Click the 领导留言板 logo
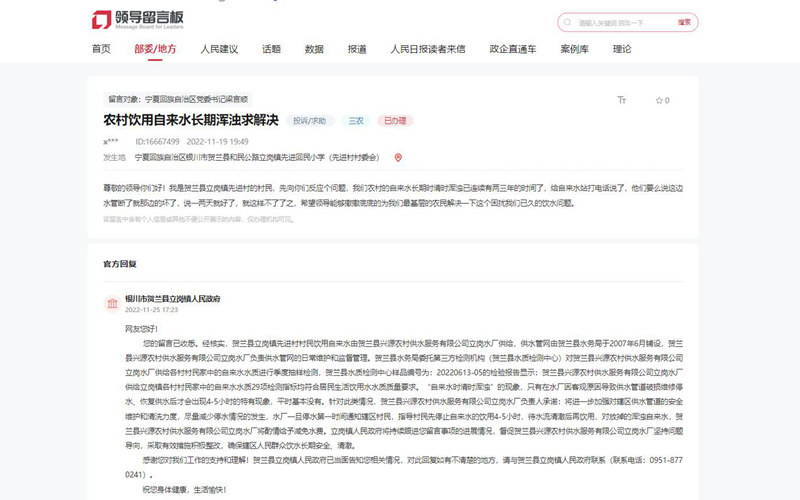Screen dimensions: 800x500 [x=137, y=21]
